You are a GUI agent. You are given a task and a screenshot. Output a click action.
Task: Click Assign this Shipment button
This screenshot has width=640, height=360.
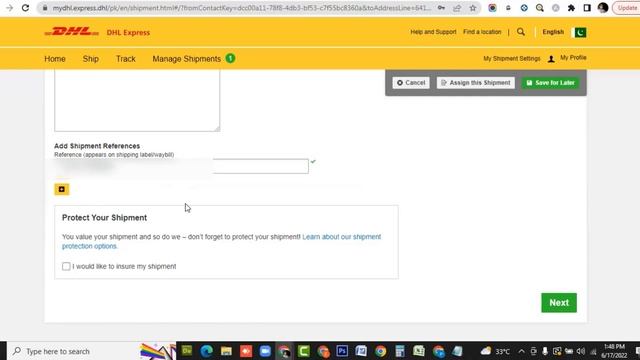(476, 83)
